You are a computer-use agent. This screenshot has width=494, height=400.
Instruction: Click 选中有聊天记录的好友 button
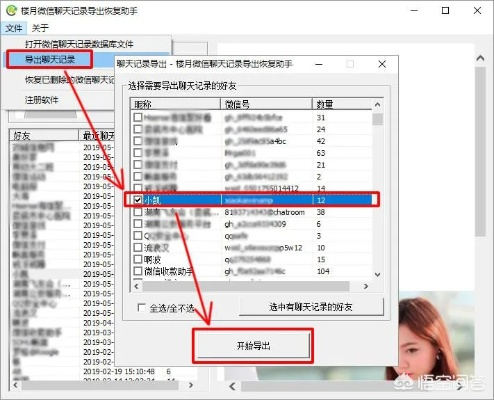point(311,307)
